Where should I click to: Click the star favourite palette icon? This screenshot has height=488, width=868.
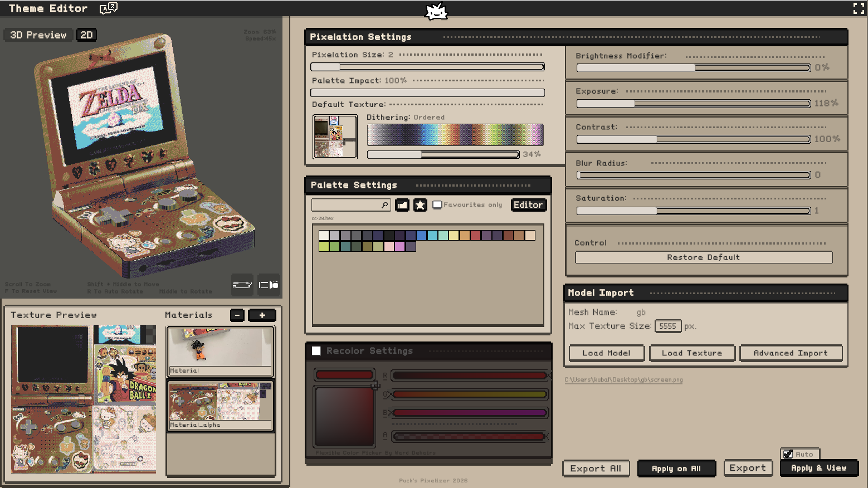point(420,205)
